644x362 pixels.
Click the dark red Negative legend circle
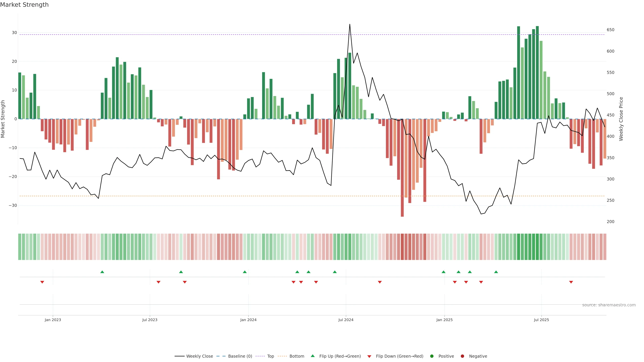462,356
